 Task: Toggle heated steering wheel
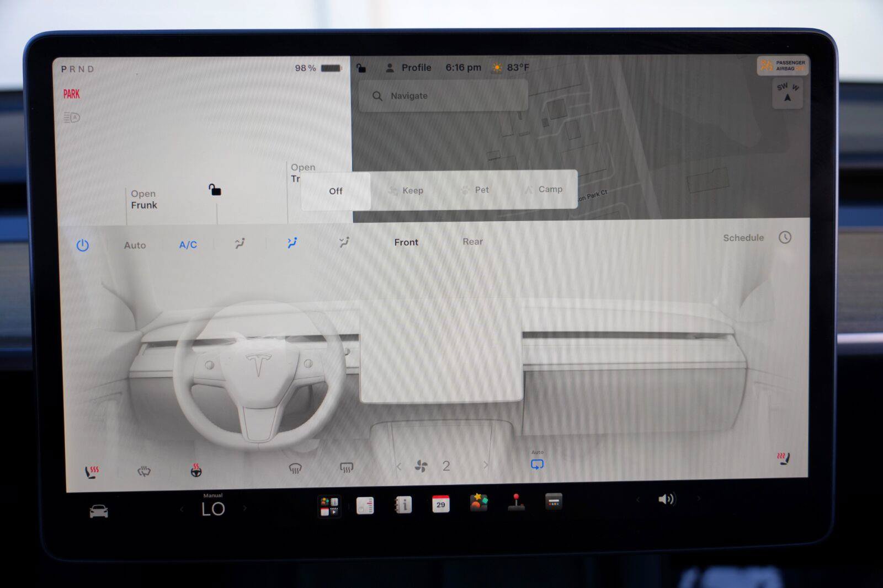coord(196,471)
